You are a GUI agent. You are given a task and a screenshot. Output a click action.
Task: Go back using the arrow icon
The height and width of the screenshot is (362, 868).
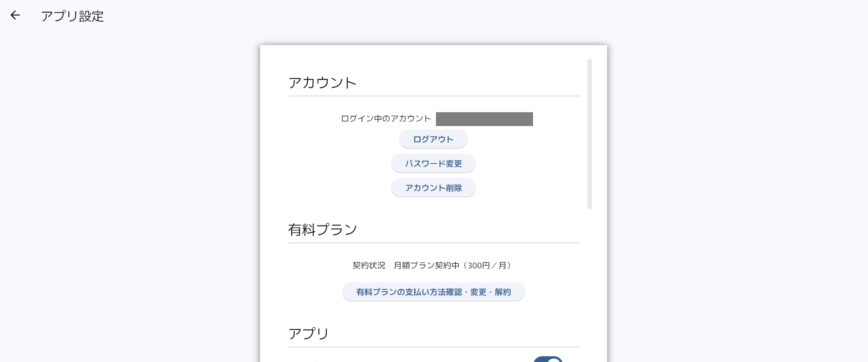15,15
